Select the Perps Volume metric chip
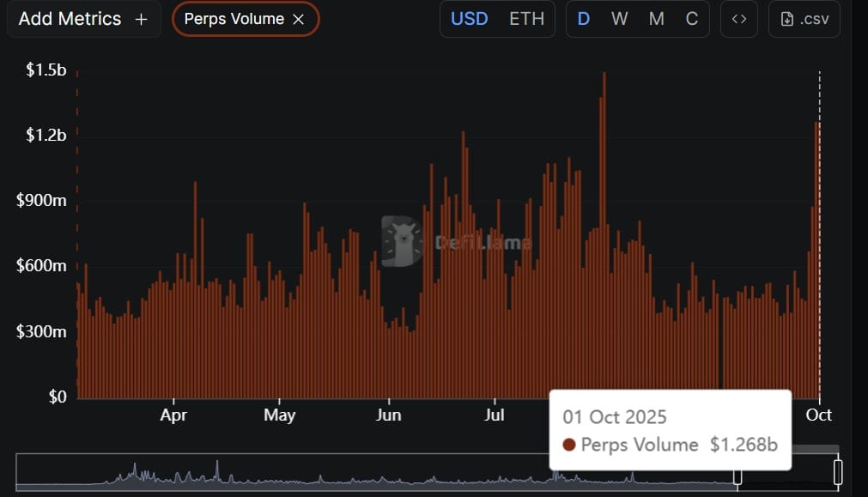 click(x=234, y=19)
